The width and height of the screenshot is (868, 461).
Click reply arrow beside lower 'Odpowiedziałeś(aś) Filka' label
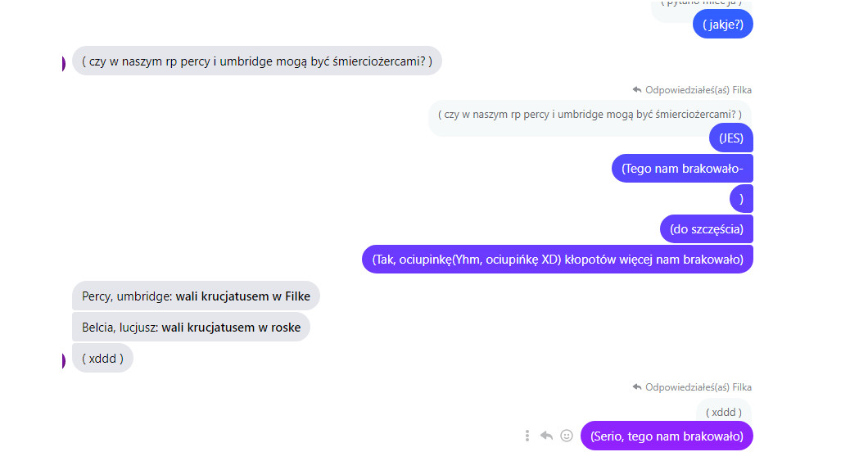click(x=637, y=386)
